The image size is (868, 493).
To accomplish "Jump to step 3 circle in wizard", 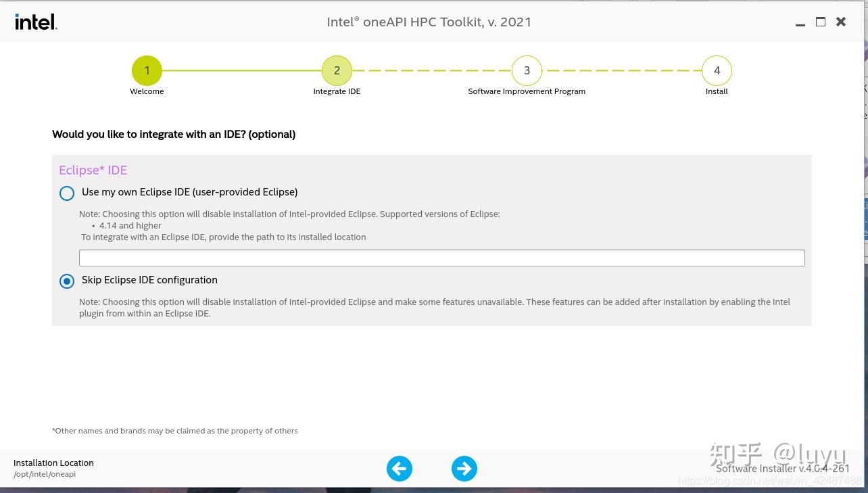I will click(x=527, y=70).
